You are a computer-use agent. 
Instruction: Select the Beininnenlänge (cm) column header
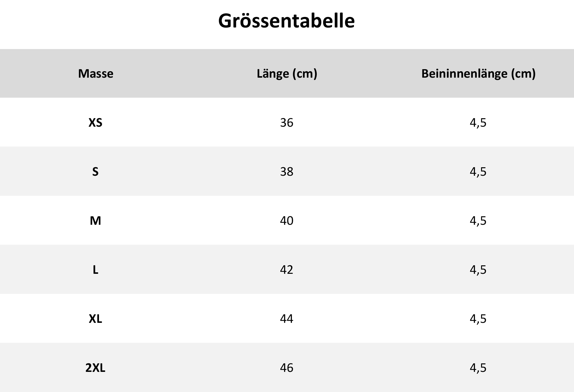(478, 74)
